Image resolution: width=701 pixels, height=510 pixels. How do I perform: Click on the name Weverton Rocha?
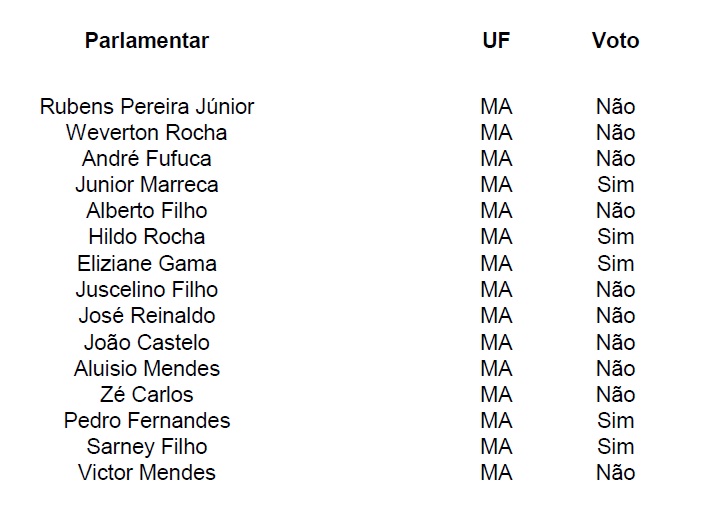point(147,133)
